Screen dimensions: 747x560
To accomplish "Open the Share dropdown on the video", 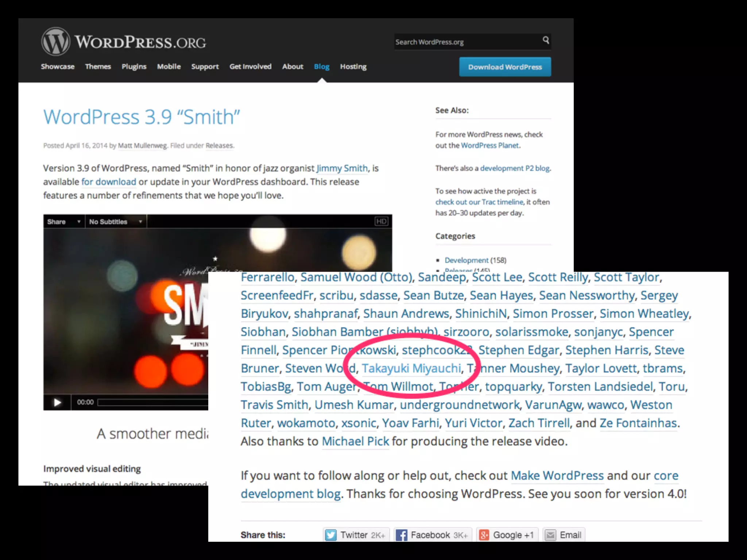I will (64, 222).
